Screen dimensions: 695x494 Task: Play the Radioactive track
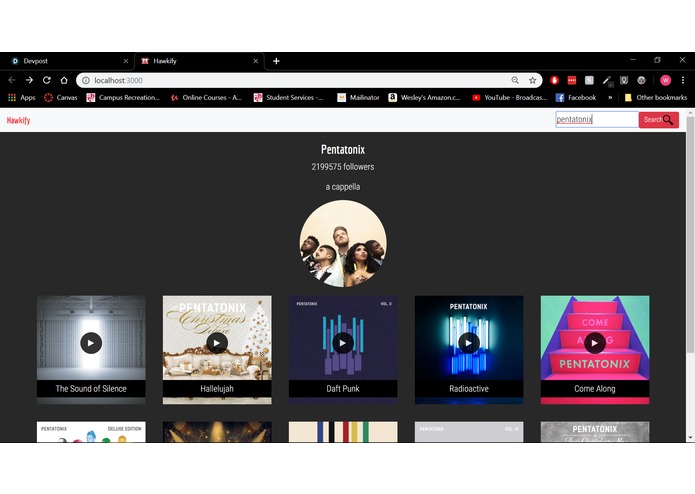(469, 343)
